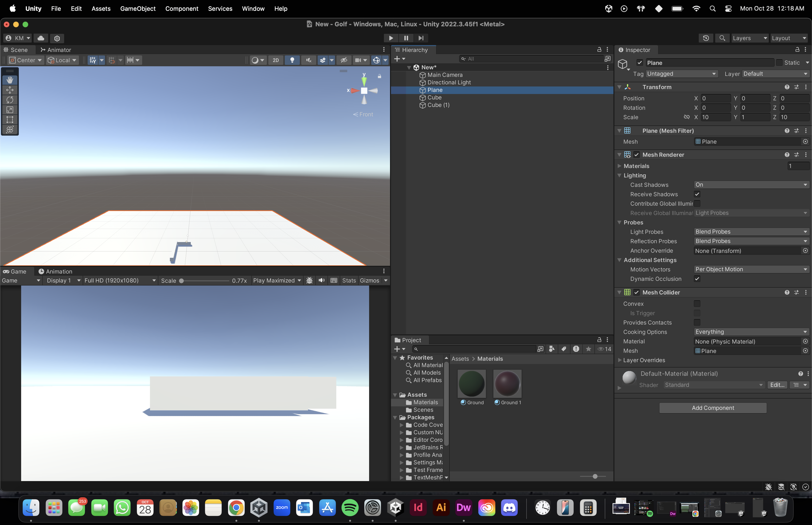The width and height of the screenshot is (812, 525).
Task: Open the Window menu
Action: 253,8
